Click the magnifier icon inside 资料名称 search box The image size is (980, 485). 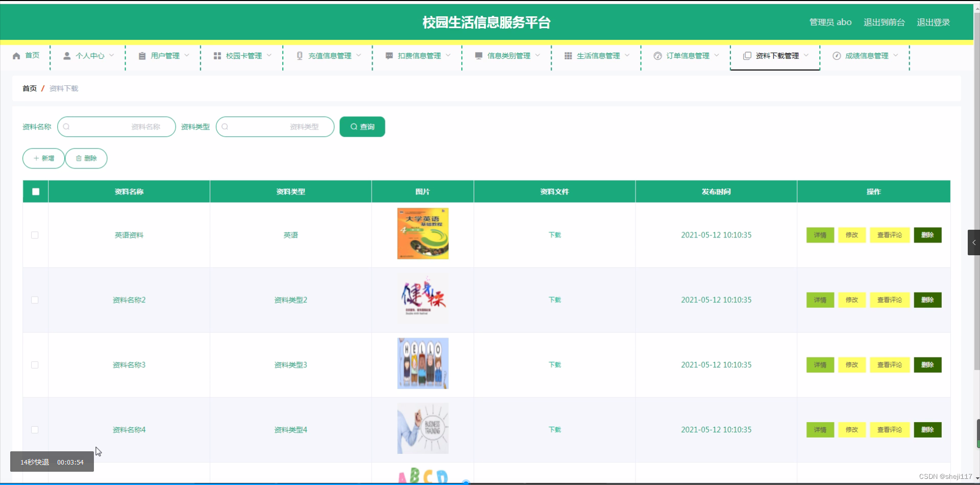67,127
